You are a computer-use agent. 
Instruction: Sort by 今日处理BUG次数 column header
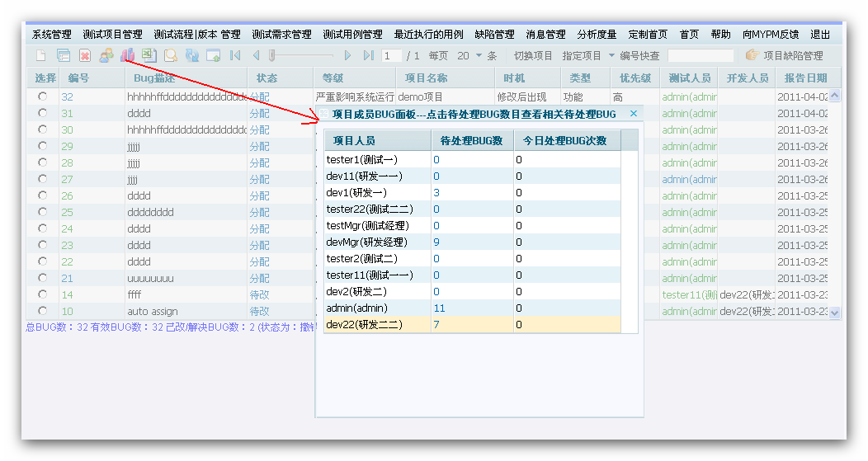568,140
